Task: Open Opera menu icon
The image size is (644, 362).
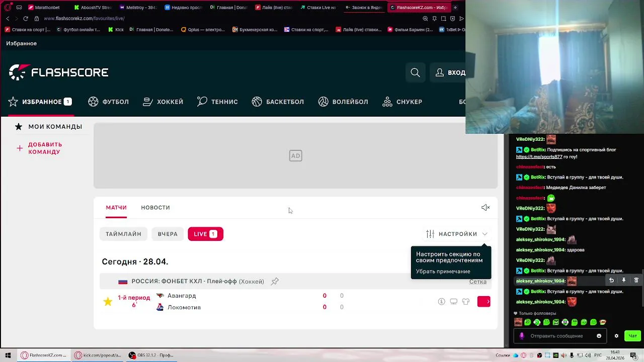Action: 8,8
